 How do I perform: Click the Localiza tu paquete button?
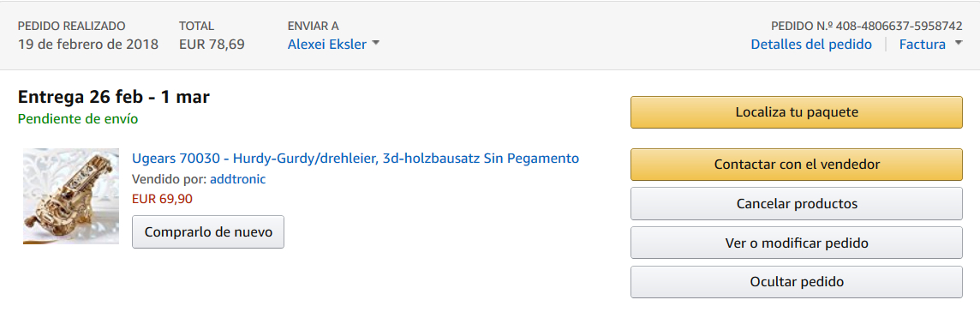[797, 112]
